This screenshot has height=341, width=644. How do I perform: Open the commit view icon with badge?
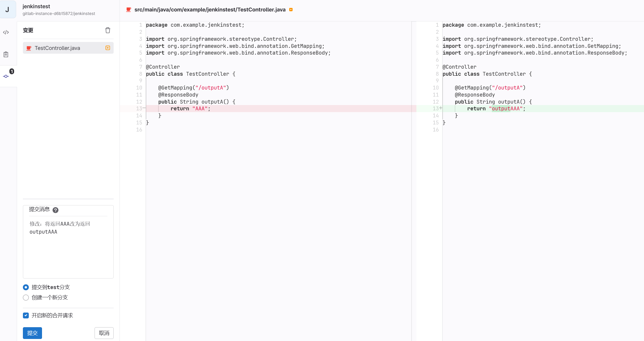[6, 76]
